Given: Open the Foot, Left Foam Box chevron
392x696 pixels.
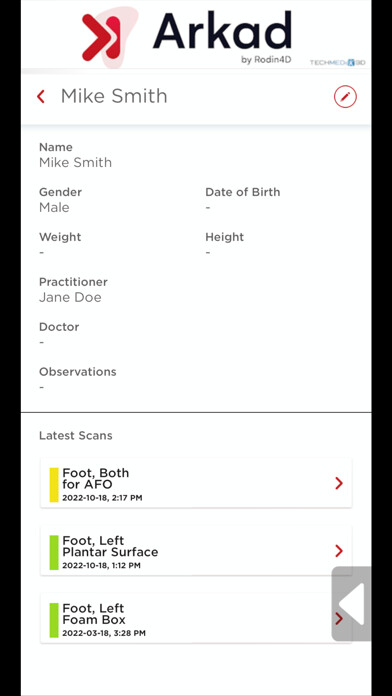Looking at the screenshot, I should pyautogui.click(x=338, y=618).
